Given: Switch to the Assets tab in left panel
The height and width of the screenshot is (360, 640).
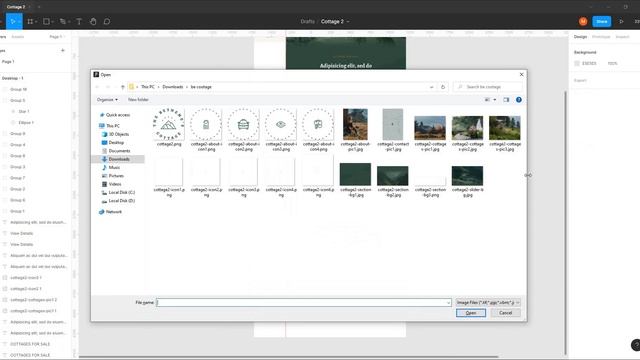Looking at the screenshot, I should point(18,37).
